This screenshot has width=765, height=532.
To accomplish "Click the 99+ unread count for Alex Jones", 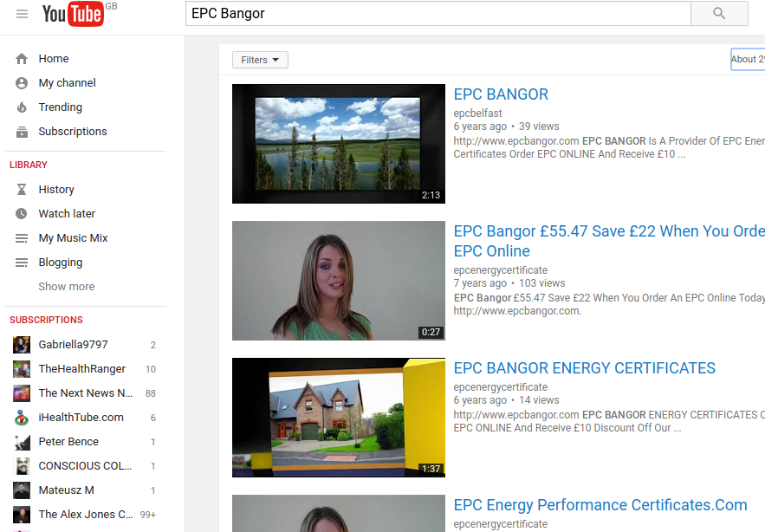I will [148, 515].
